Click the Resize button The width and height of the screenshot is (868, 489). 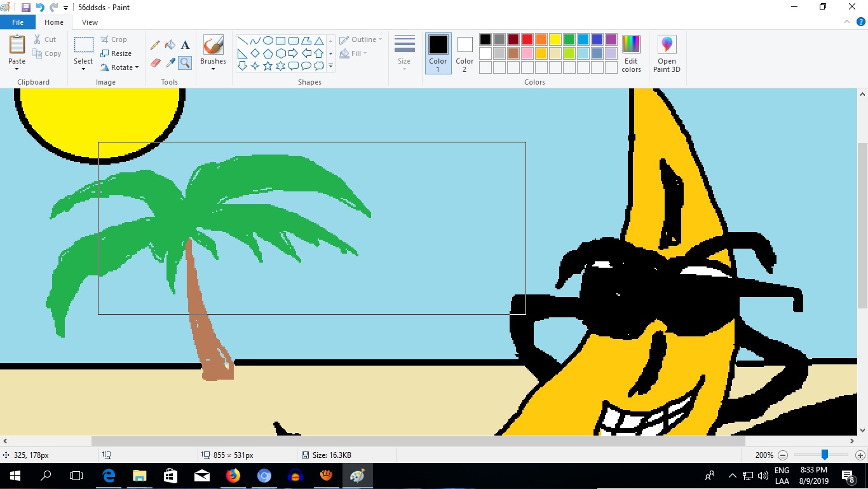pyautogui.click(x=116, y=53)
